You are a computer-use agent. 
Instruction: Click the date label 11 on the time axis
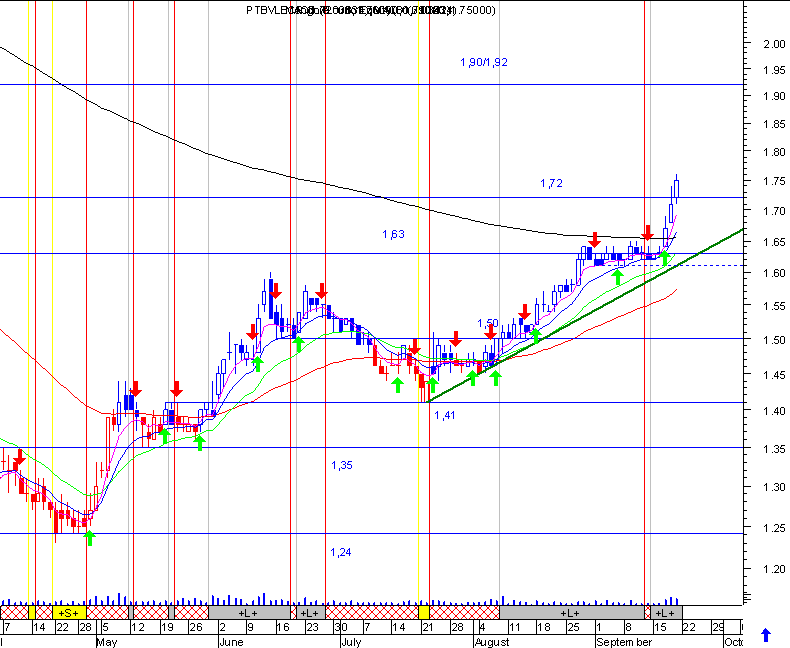coord(514,627)
